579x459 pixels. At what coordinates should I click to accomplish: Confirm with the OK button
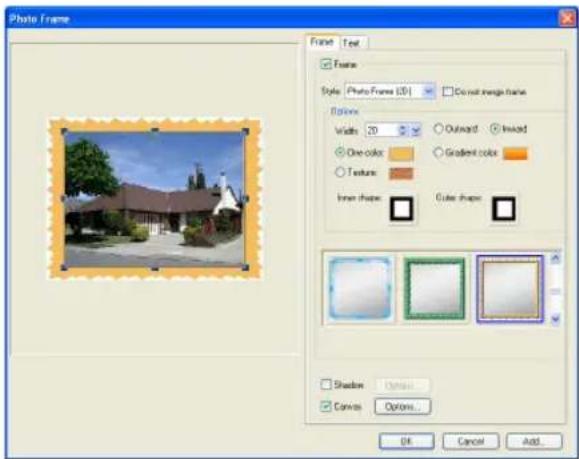click(x=406, y=441)
